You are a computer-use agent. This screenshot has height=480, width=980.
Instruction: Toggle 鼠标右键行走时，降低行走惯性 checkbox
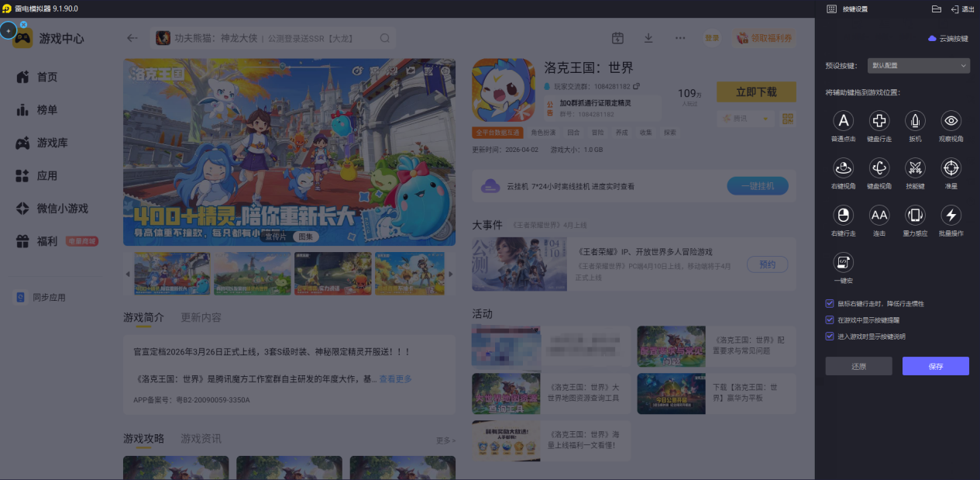pyautogui.click(x=830, y=303)
